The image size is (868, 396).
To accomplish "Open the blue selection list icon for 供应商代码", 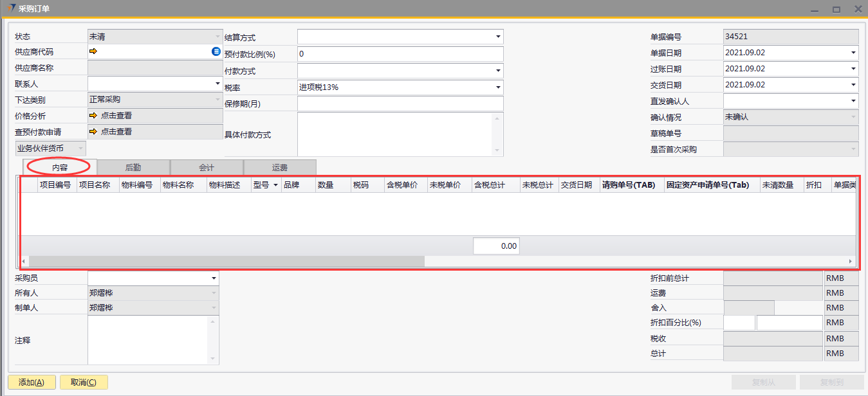I will point(216,51).
